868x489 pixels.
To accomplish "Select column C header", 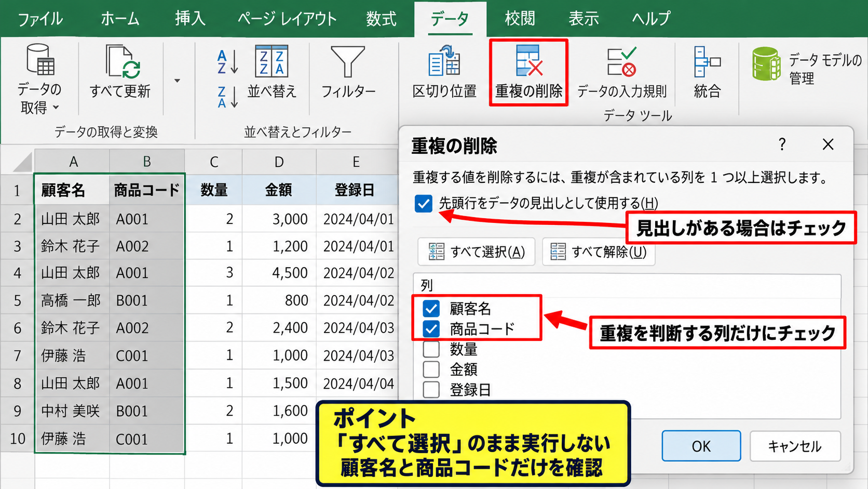I will point(214,162).
